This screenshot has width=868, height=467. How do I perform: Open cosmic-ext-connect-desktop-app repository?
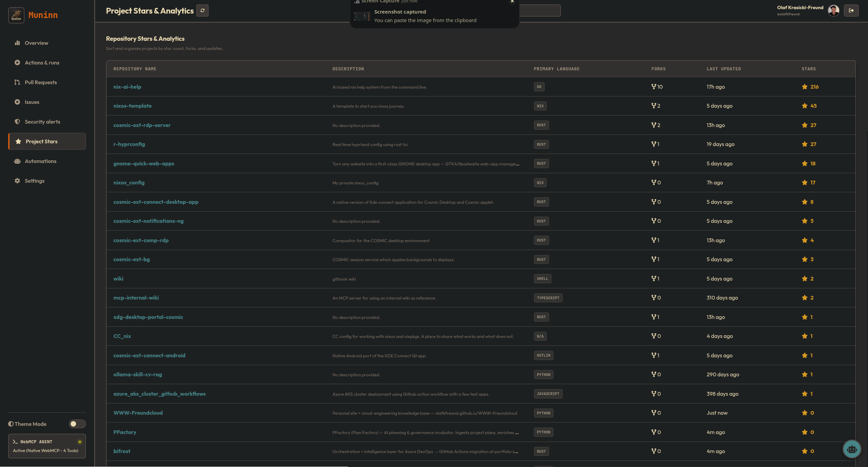156,202
